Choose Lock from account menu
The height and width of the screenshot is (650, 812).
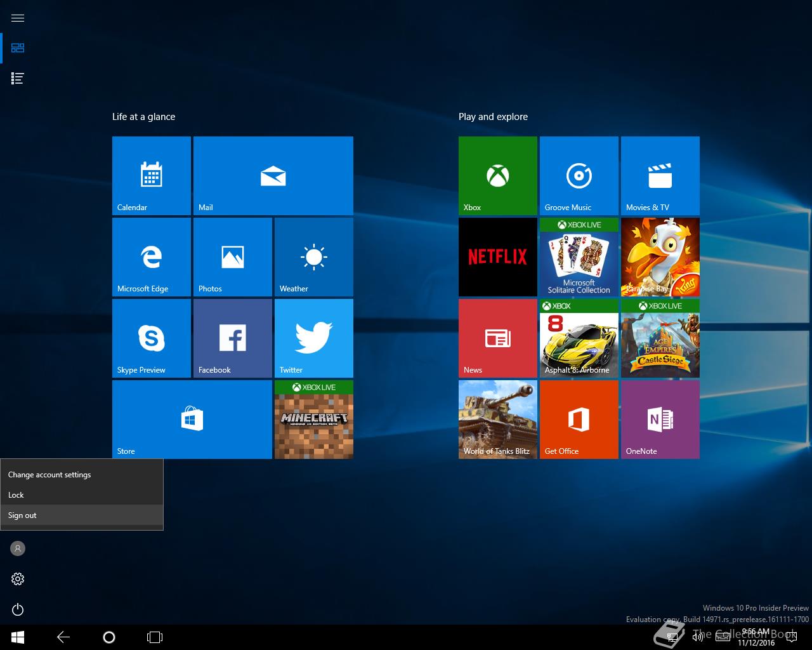click(82, 494)
